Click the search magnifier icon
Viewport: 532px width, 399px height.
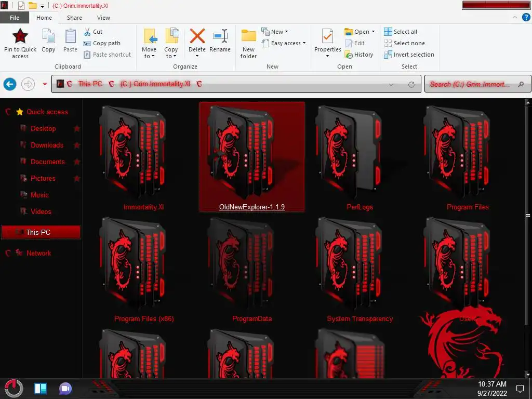pos(521,84)
